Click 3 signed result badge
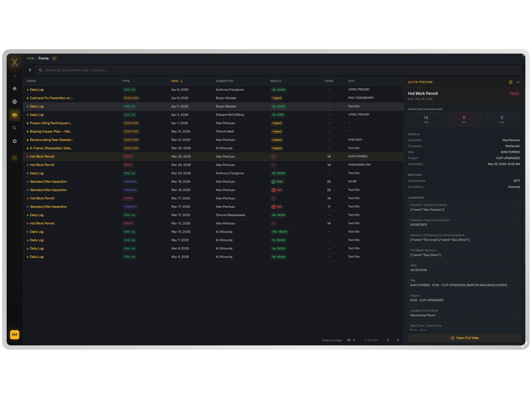 [277, 148]
